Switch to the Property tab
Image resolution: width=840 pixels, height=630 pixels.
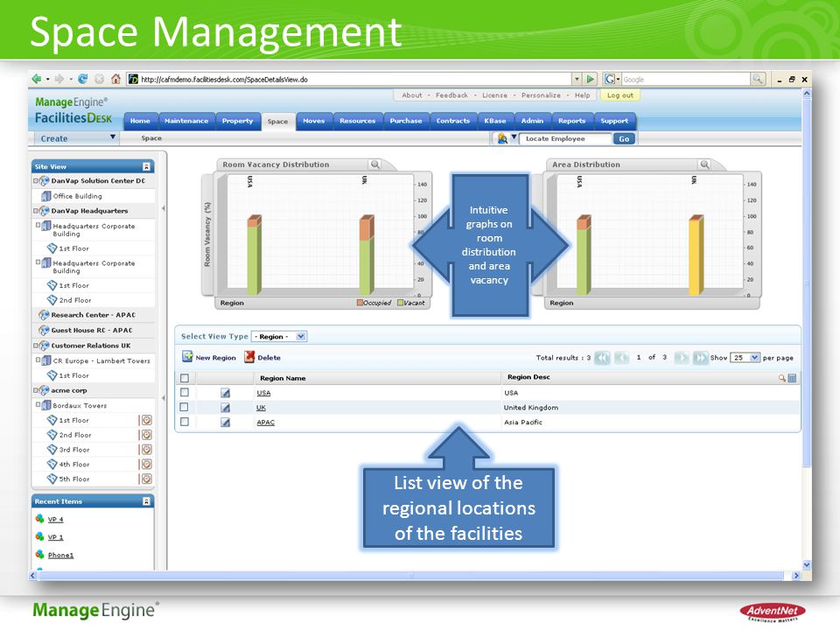coord(237,121)
